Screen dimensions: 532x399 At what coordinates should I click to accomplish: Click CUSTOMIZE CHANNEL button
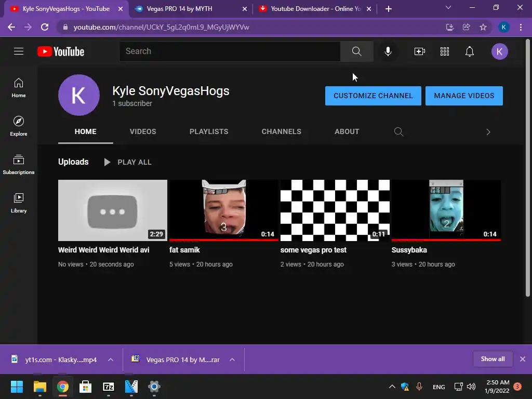coord(373,96)
